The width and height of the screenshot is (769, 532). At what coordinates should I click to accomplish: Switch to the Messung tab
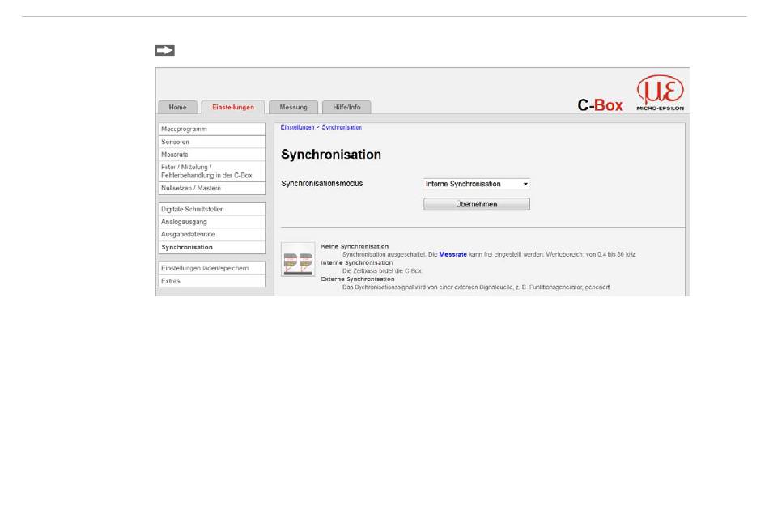point(293,107)
